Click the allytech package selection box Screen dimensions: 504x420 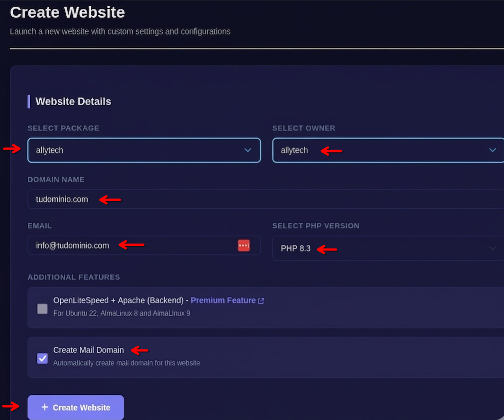click(x=144, y=150)
